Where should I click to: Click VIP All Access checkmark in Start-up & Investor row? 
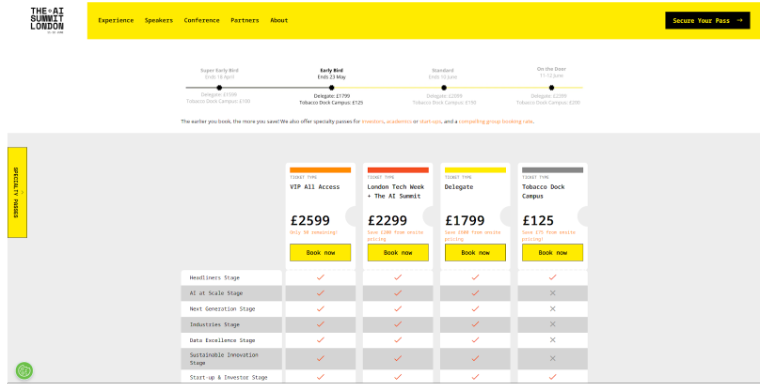click(320, 377)
